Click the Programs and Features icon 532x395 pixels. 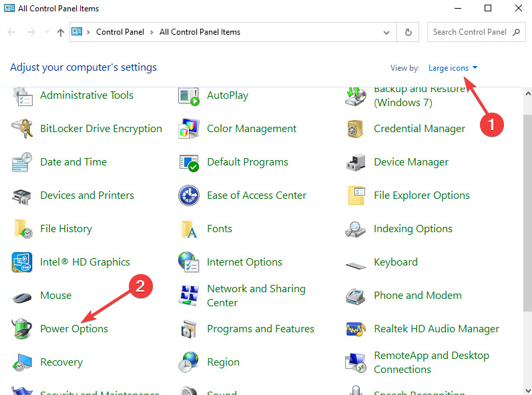[189, 329]
